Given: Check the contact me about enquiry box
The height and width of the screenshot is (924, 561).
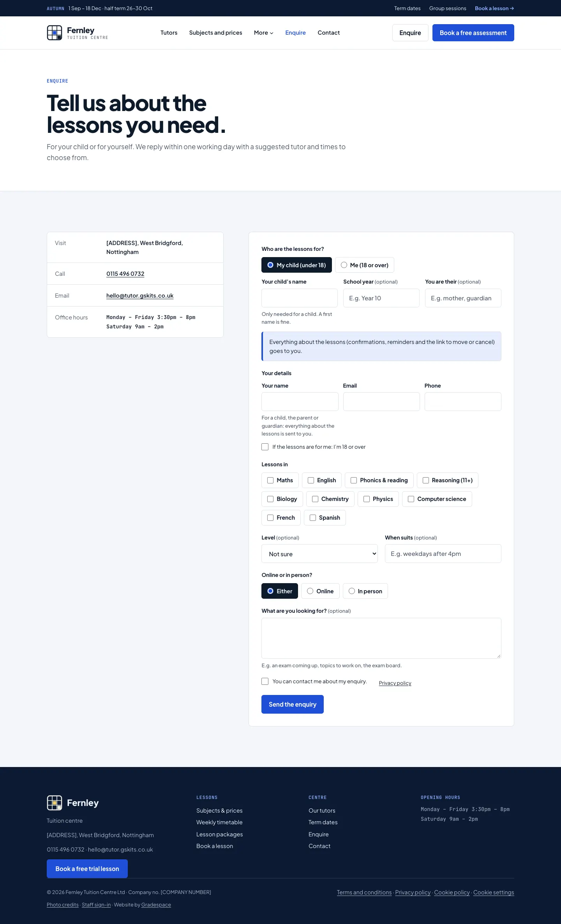Looking at the screenshot, I should coord(265,681).
